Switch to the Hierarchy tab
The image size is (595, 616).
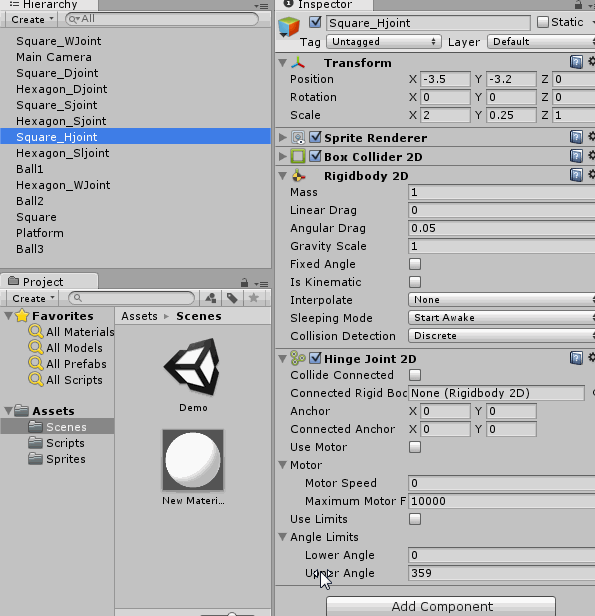coord(49,5)
